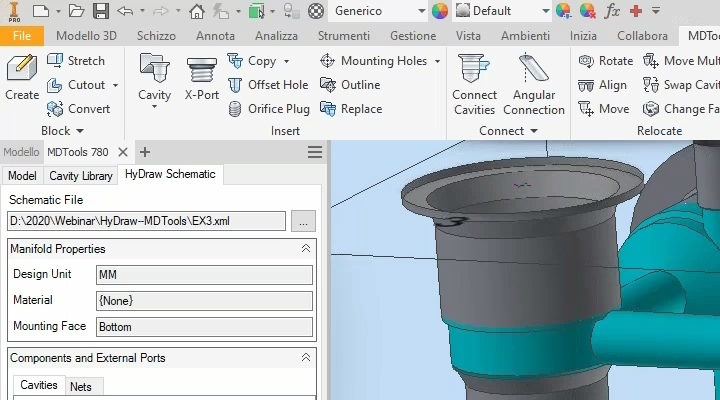Select the Orifice Plug tool
This screenshot has width=720, height=400.
click(x=269, y=109)
